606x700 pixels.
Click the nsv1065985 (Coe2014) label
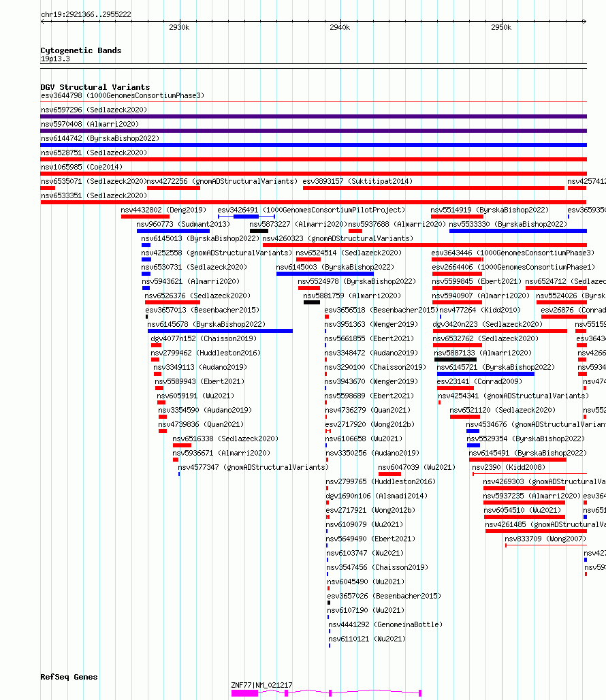pyautogui.click(x=82, y=167)
